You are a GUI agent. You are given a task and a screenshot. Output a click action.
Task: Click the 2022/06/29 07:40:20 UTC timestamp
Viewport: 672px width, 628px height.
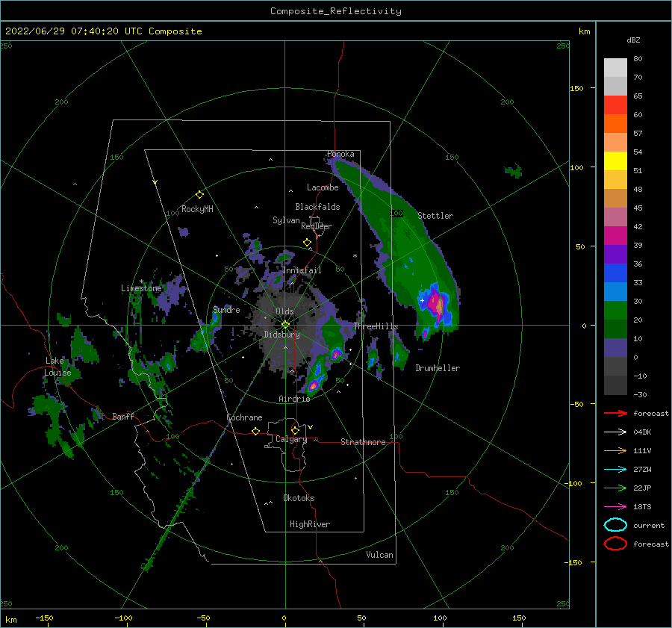tap(103, 31)
